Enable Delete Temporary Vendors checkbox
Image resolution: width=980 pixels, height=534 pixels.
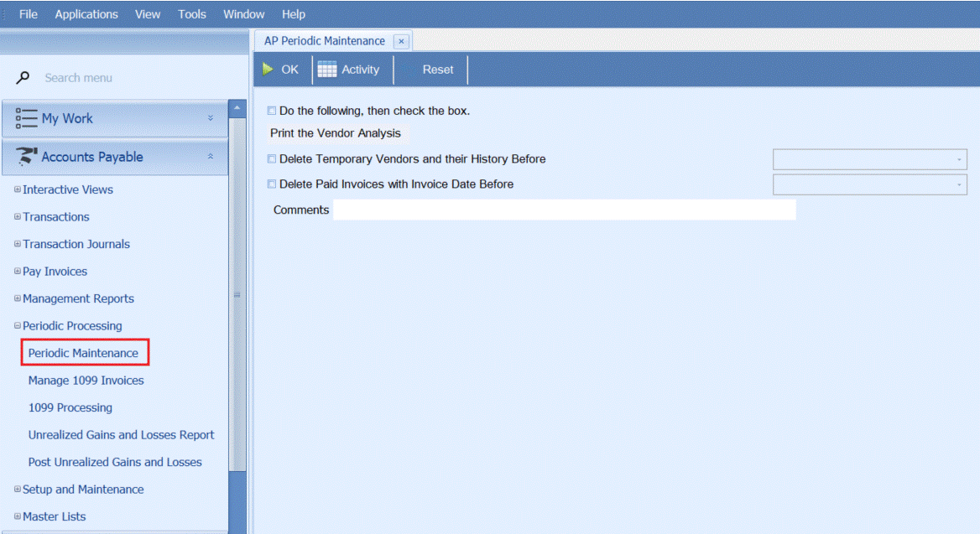click(271, 159)
